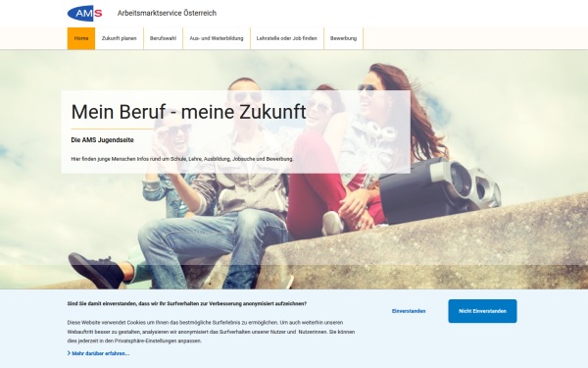This screenshot has width=588, height=368.
Task: Click the Nicht Einverstanden button
Action: [482, 311]
